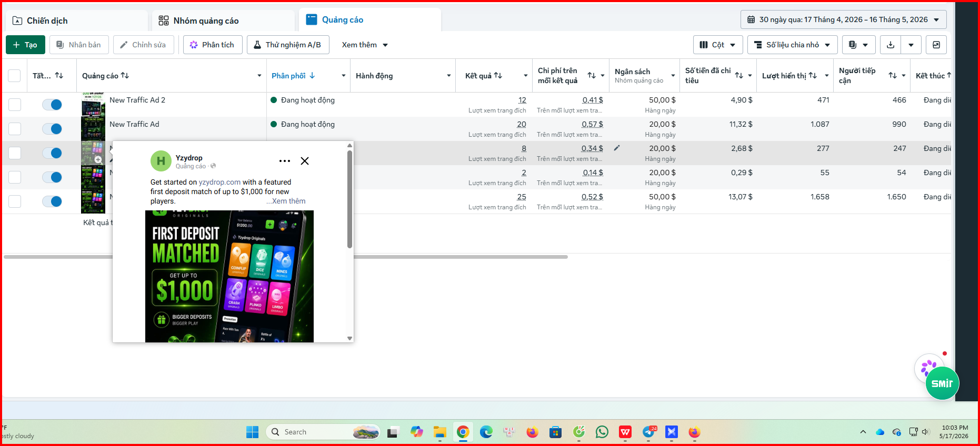
Task: Click the yzydrop.com link
Action: tap(219, 182)
